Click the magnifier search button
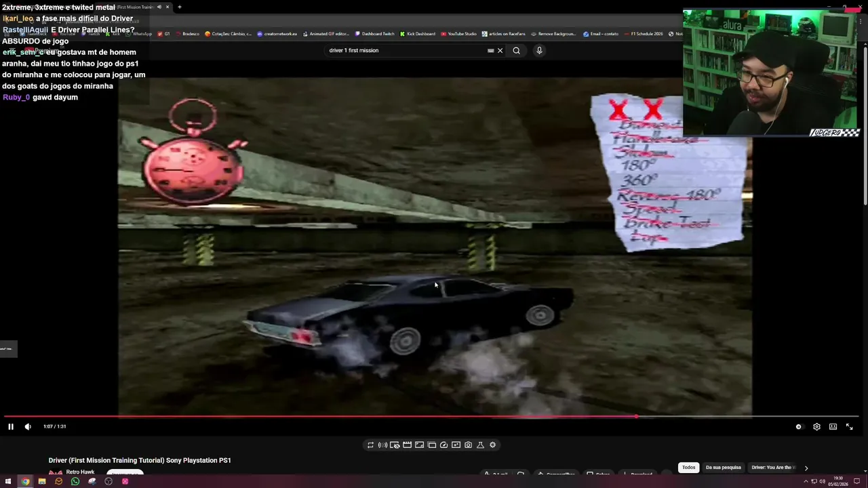 [516, 50]
